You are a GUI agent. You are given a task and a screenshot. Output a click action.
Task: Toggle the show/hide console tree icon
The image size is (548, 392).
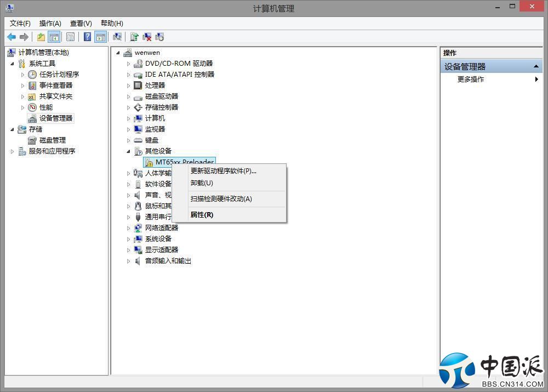point(54,37)
